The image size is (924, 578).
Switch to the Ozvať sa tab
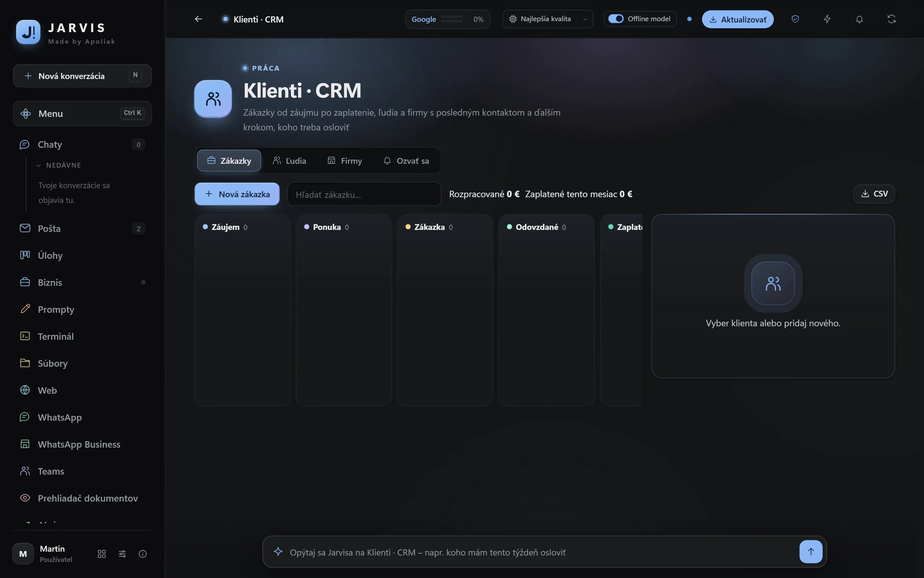pyautogui.click(x=406, y=161)
